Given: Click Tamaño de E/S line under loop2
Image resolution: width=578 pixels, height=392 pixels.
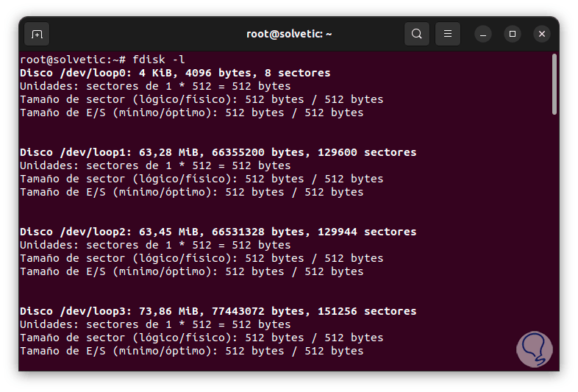Looking at the screenshot, I should [x=191, y=271].
